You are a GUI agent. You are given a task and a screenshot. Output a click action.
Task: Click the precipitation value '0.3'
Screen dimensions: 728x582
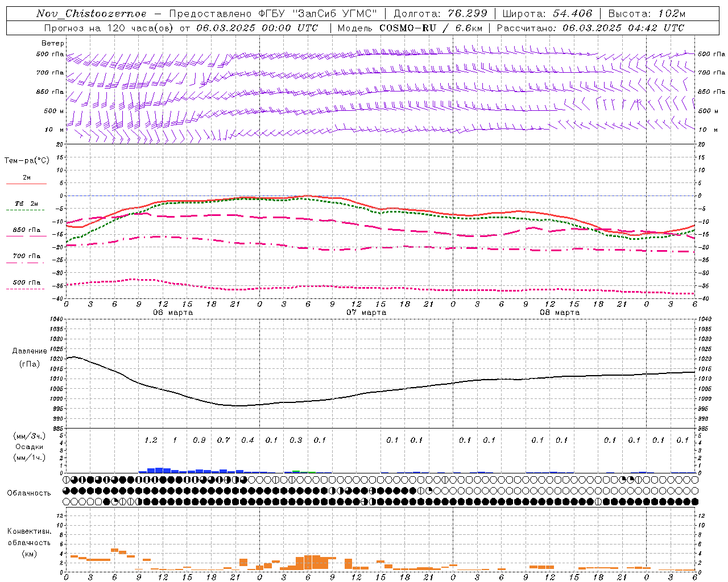click(296, 440)
